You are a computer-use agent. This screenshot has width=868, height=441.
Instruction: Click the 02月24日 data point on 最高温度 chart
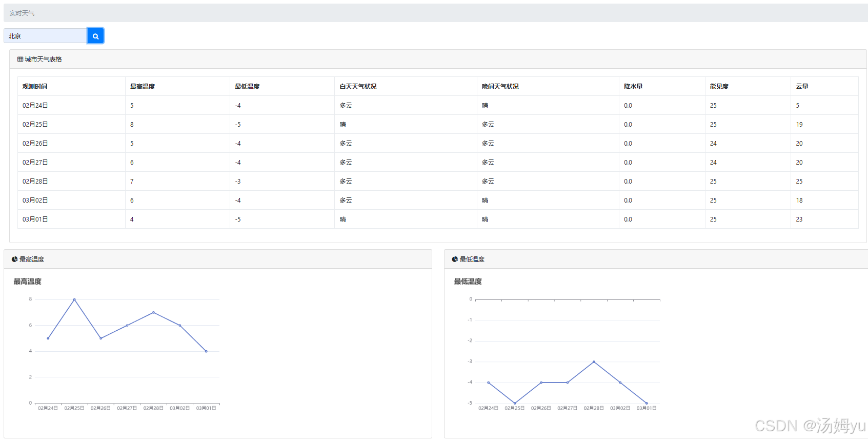48,338
